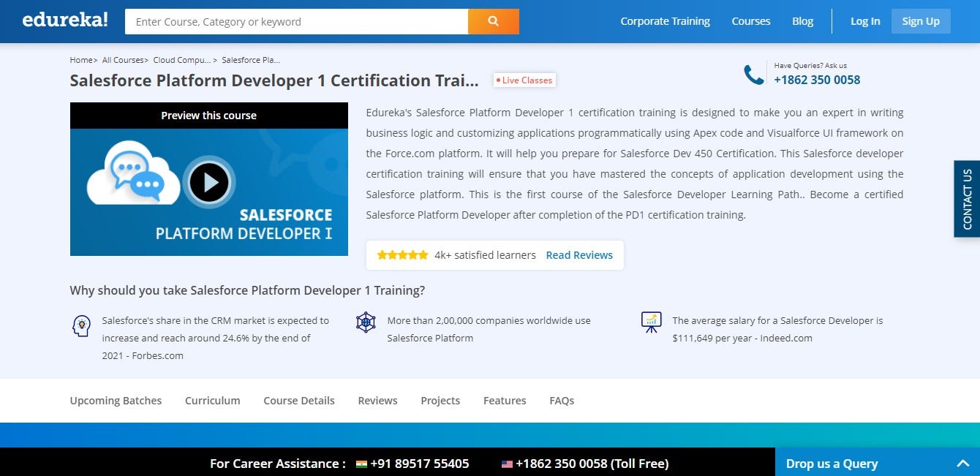Open the CONTACT US side tab
The height and width of the screenshot is (476, 980).
point(967,199)
